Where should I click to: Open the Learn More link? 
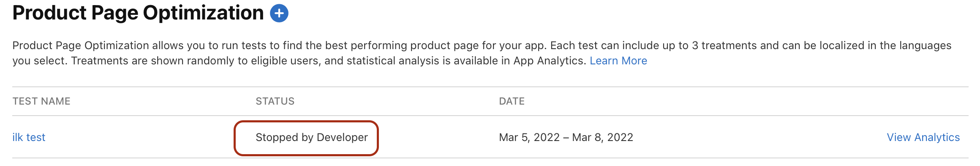tap(618, 61)
